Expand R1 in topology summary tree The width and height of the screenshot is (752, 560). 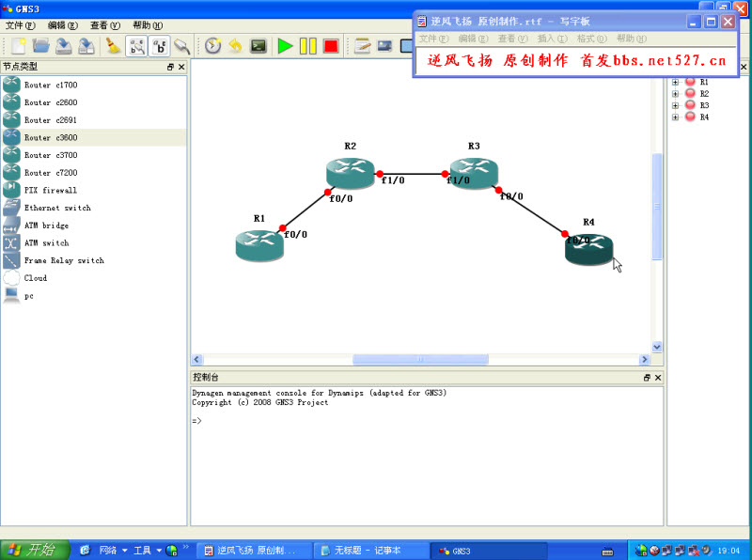coord(675,82)
